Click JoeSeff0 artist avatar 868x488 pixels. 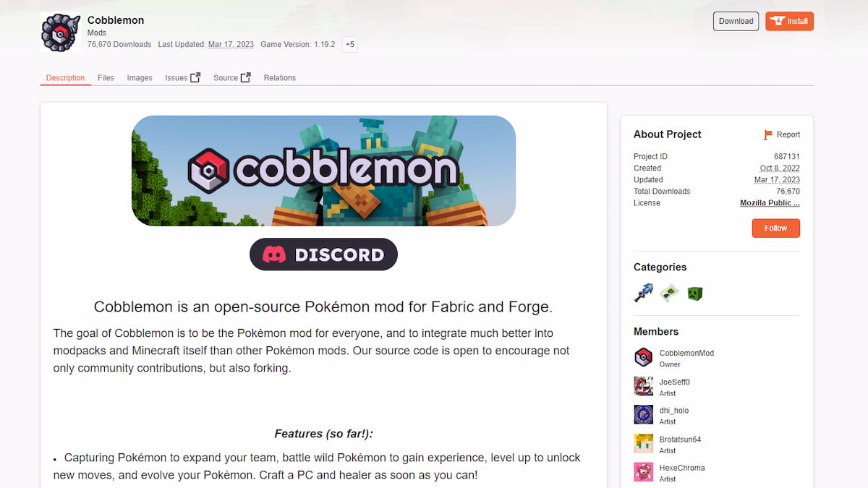[643, 385]
